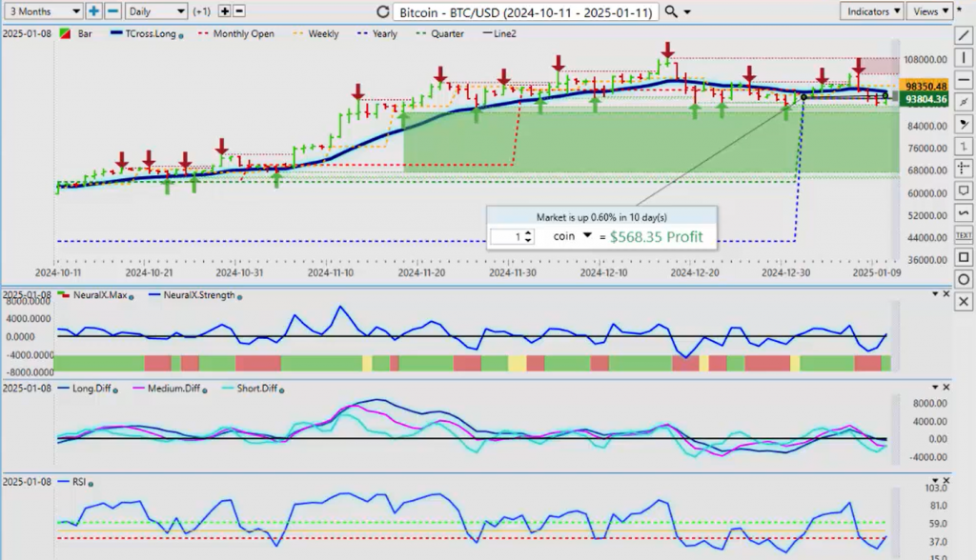Click the 'Market is up 0.60%' header text
The height and width of the screenshot is (560, 976).
[x=601, y=217]
